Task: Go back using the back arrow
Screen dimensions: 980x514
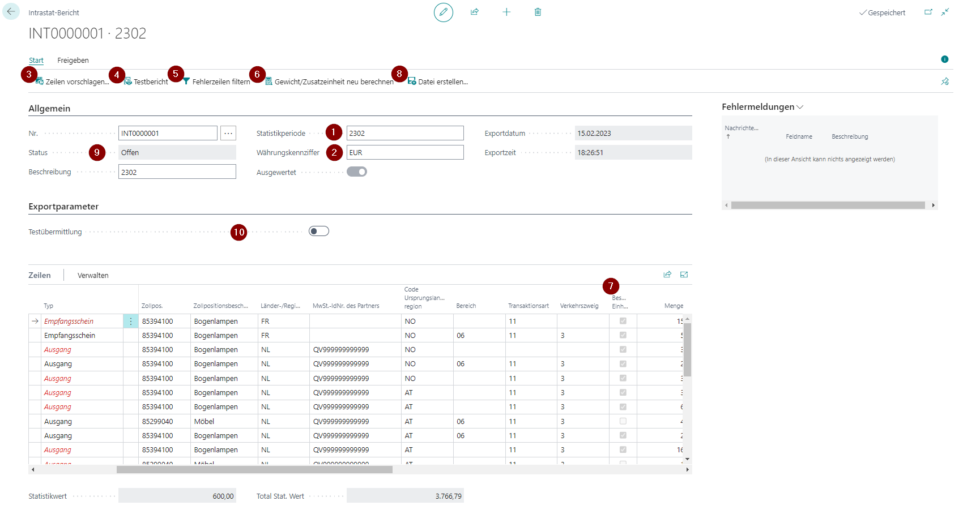Action: 11,12
